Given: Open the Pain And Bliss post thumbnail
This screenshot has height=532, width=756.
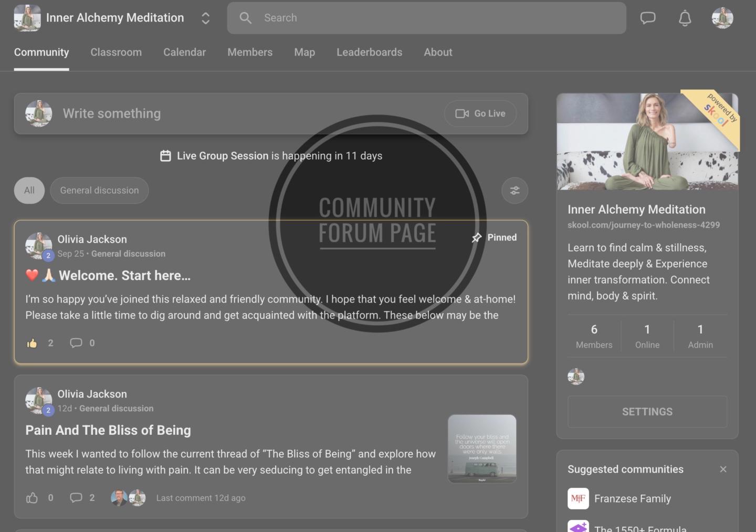Looking at the screenshot, I should point(482,449).
